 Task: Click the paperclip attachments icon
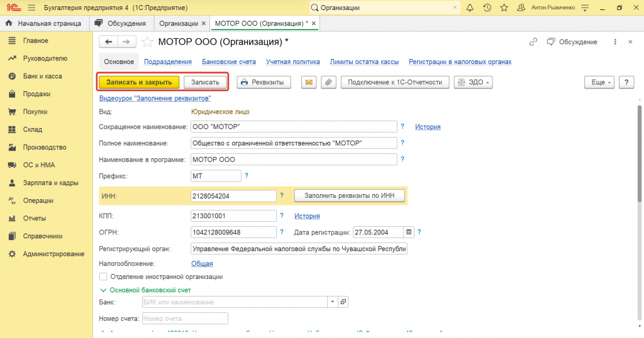(x=328, y=82)
